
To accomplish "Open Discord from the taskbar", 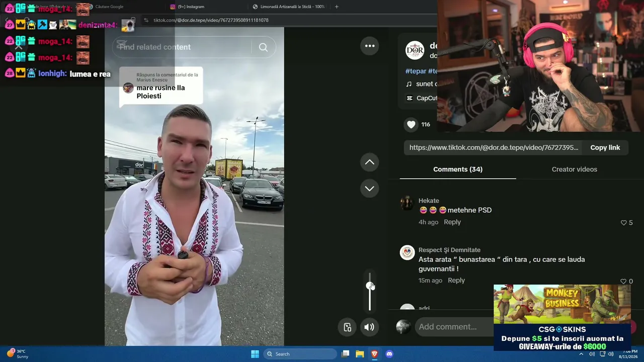I will tap(389, 354).
